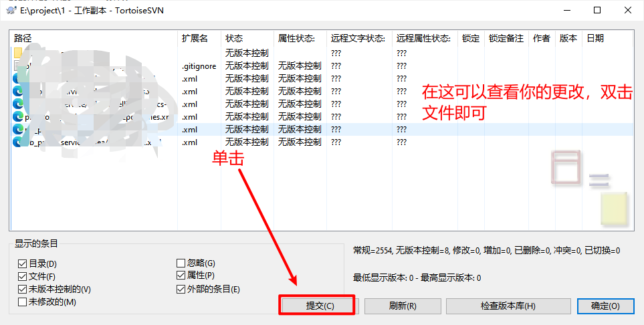Sort by the 路径 column header

coord(94,38)
